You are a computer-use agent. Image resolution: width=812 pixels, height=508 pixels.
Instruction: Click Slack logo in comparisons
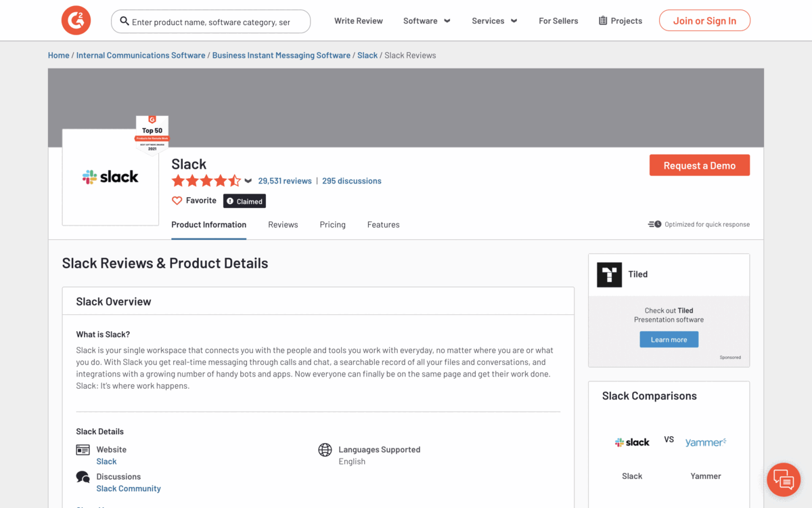click(x=632, y=442)
